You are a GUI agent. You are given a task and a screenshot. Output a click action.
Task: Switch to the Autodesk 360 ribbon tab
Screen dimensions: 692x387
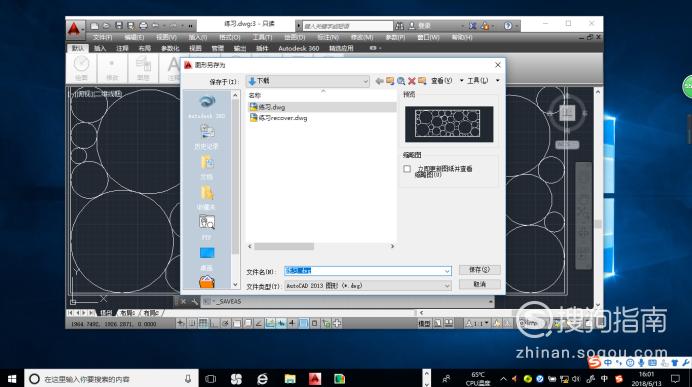point(298,48)
